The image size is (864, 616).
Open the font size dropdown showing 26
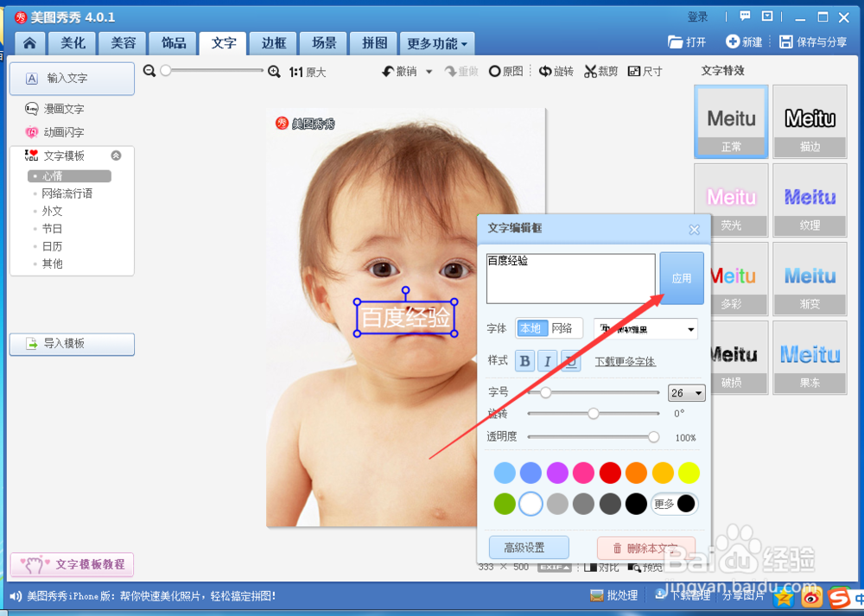click(687, 392)
